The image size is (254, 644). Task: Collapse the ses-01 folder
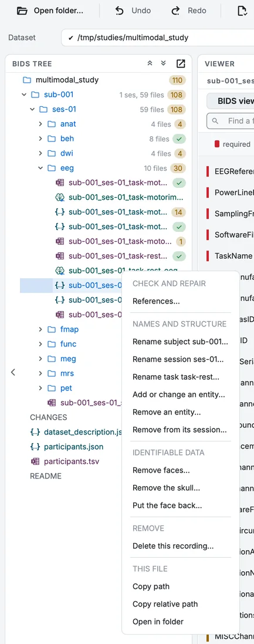(x=32, y=109)
